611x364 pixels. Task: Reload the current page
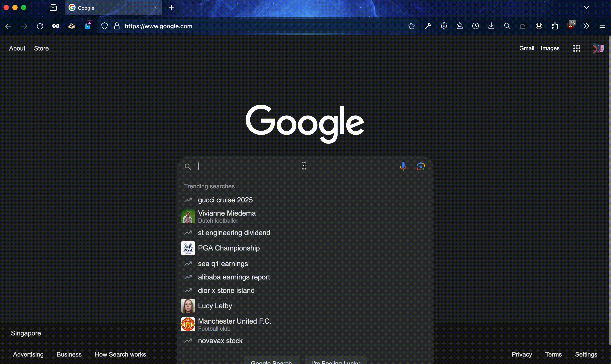click(40, 26)
